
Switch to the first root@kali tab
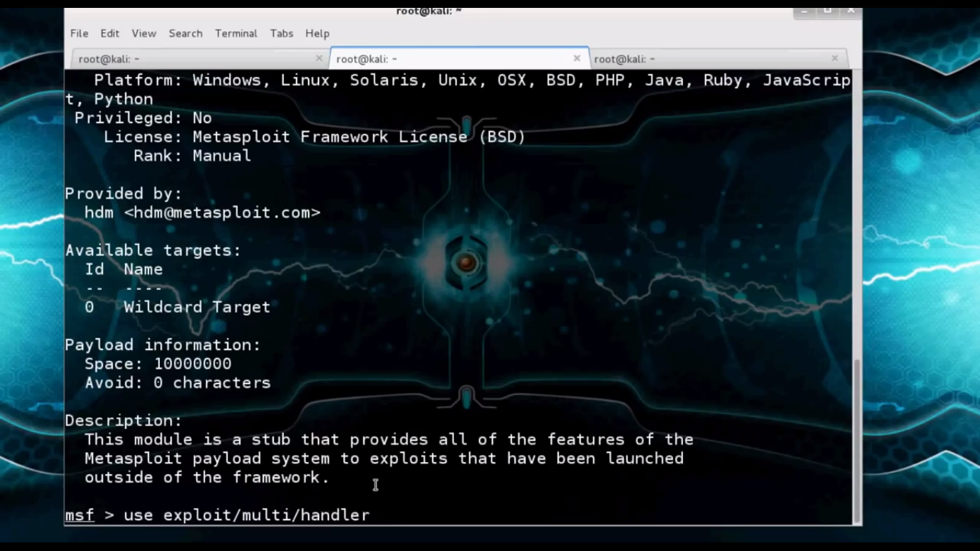[109, 59]
